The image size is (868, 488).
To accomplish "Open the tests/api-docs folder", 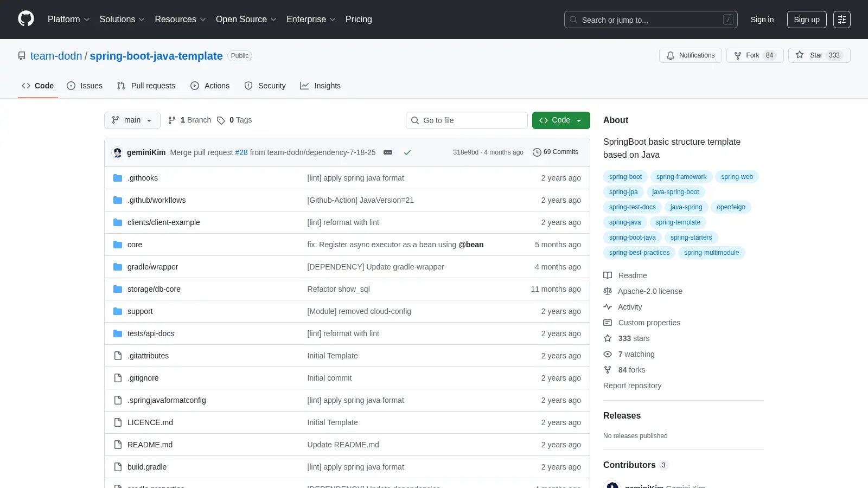I will [151, 333].
